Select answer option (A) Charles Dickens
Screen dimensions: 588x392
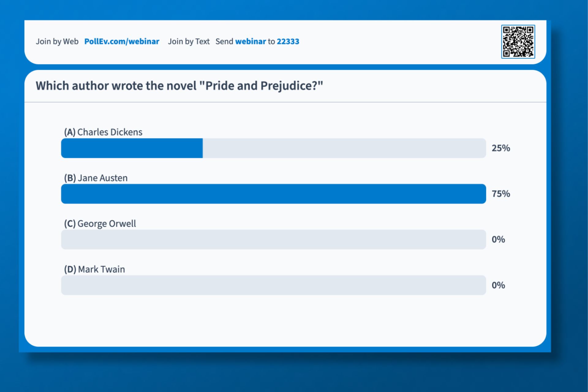tap(103, 132)
